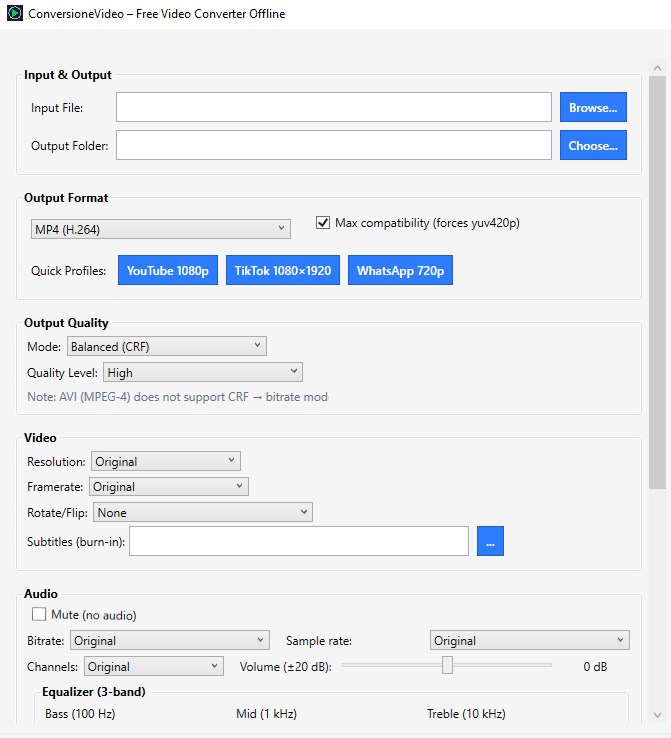Open the Rotate/Flip dropdown
Screen dimensions: 671x738
click(203, 512)
